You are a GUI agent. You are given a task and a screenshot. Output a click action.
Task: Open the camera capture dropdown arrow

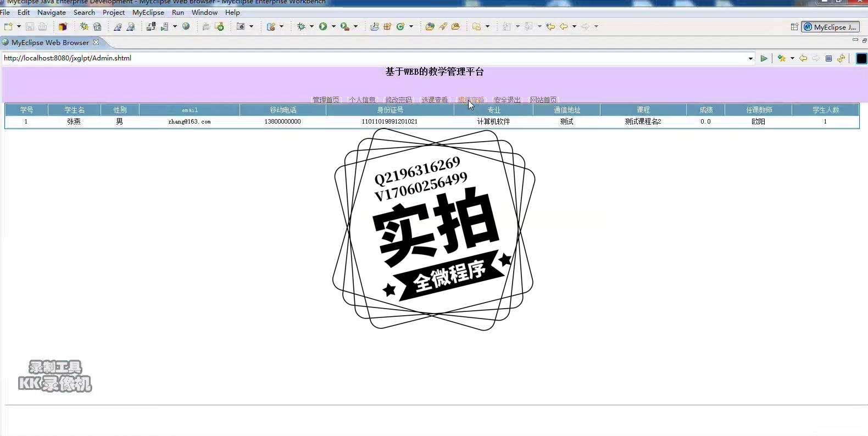pos(251,26)
